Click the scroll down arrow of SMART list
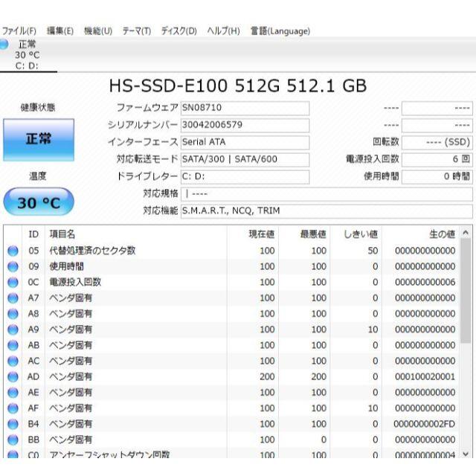This screenshot has height=476, width=476. click(466, 454)
